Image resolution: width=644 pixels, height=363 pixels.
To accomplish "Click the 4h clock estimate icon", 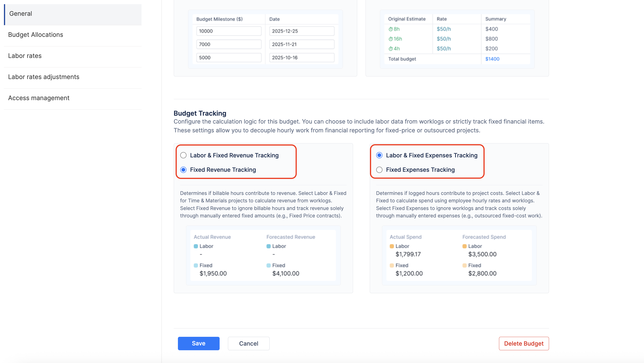I will click(x=391, y=48).
